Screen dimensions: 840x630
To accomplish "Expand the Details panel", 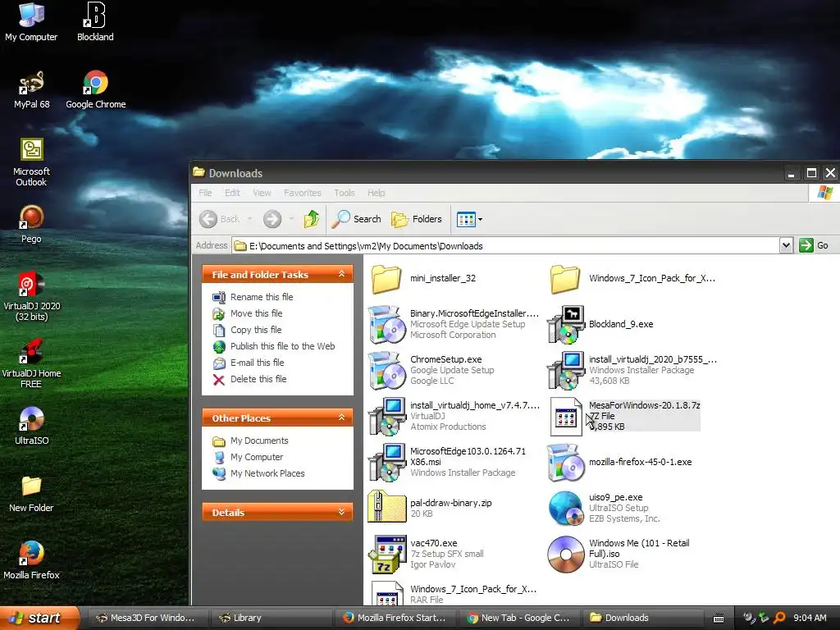I will coord(342,513).
